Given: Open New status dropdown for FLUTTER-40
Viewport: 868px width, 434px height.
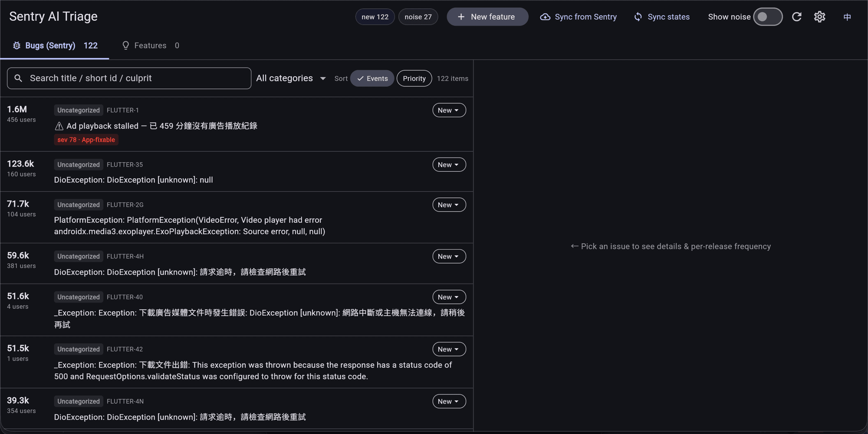Looking at the screenshot, I should click(449, 297).
